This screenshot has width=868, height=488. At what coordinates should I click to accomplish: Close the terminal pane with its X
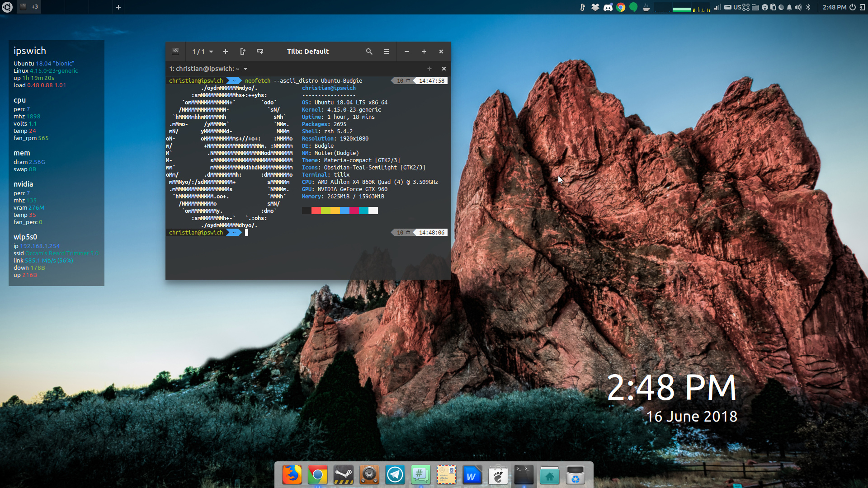click(444, 69)
